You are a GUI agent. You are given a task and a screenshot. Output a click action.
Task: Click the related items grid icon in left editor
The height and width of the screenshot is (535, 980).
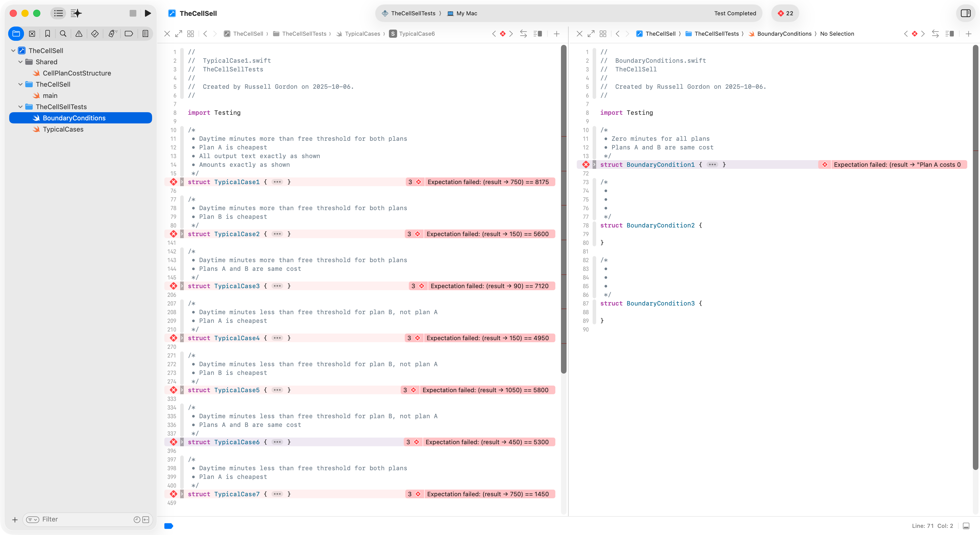coord(191,33)
